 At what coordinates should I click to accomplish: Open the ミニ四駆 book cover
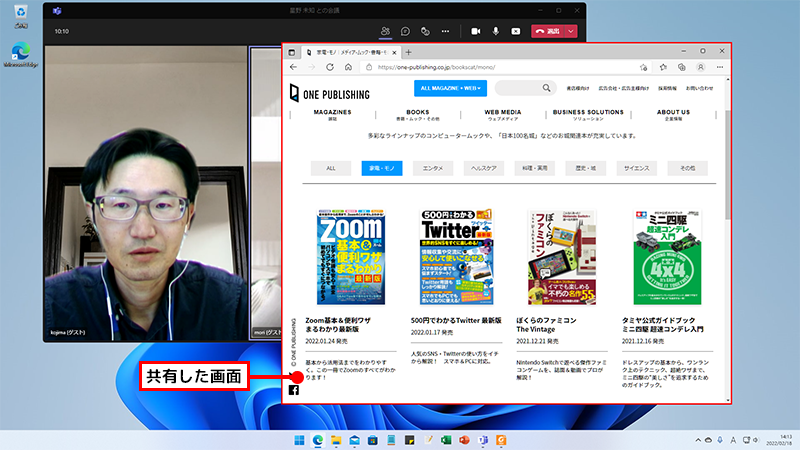[667, 257]
